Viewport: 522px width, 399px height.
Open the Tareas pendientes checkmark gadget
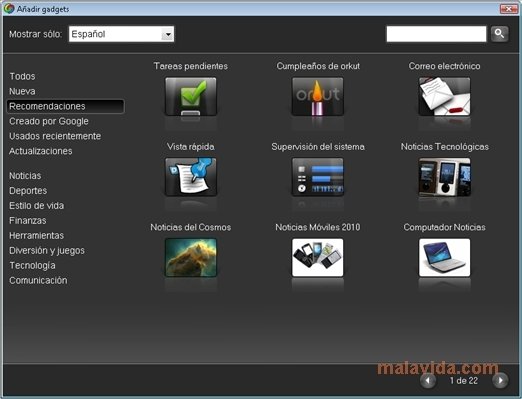(191, 97)
